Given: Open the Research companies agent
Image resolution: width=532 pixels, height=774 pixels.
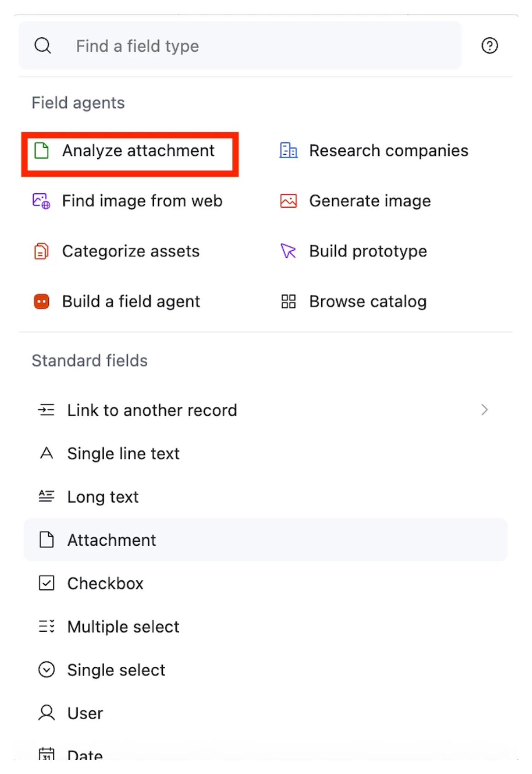Looking at the screenshot, I should click(x=389, y=150).
